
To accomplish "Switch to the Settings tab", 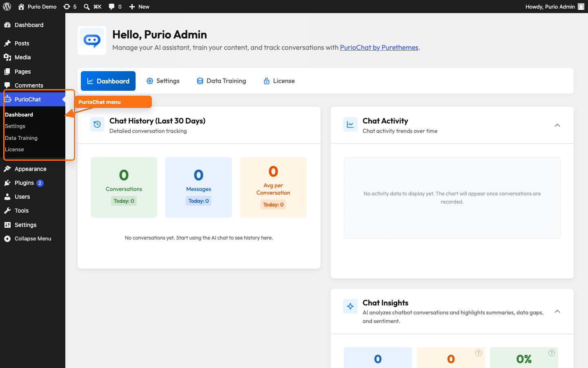I will [163, 81].
